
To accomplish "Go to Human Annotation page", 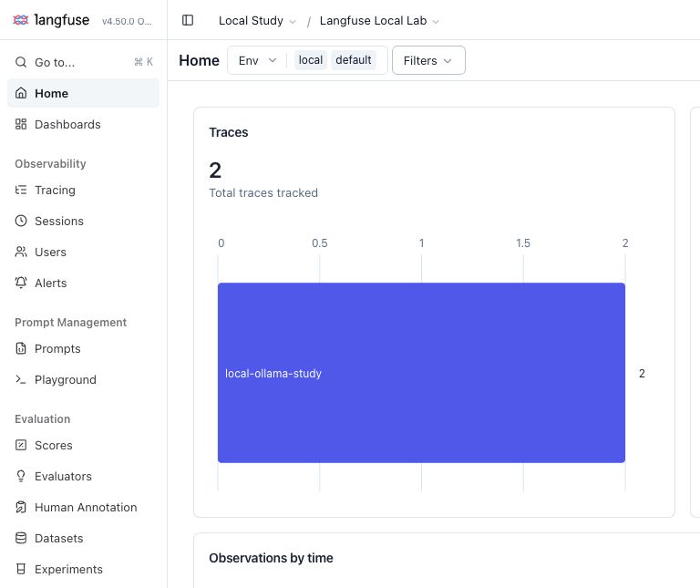I will pos(84,508).
